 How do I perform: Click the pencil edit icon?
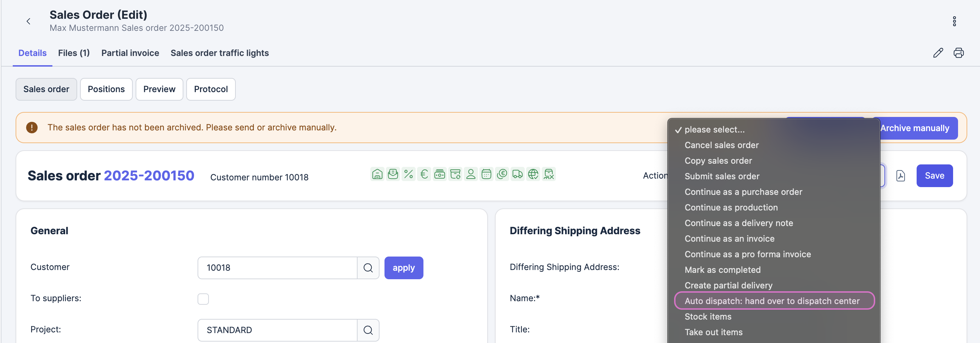point(938,53)
